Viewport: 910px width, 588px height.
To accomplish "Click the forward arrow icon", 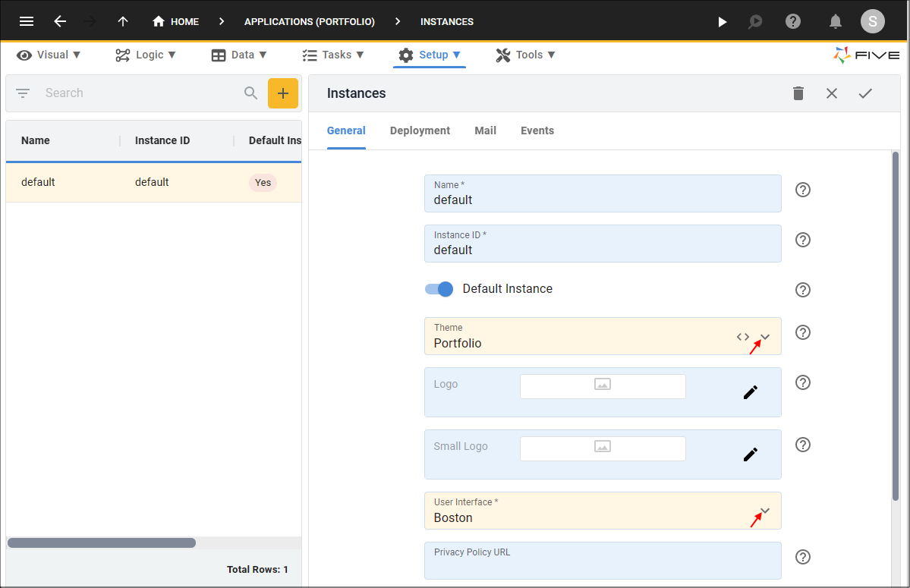I will (90, 21).
